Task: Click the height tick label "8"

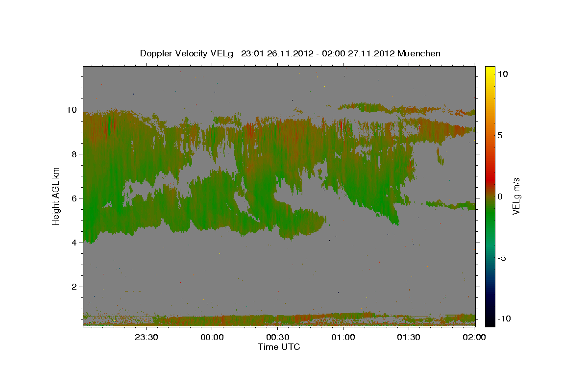Action: pyautogui.click(x=75, y=154)
